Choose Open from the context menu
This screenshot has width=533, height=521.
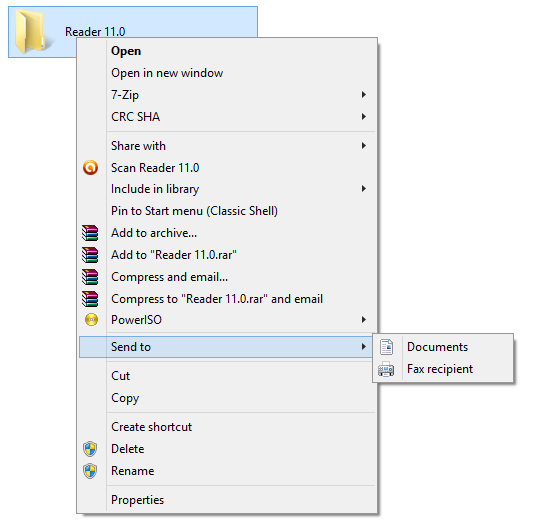pos(227,51)
